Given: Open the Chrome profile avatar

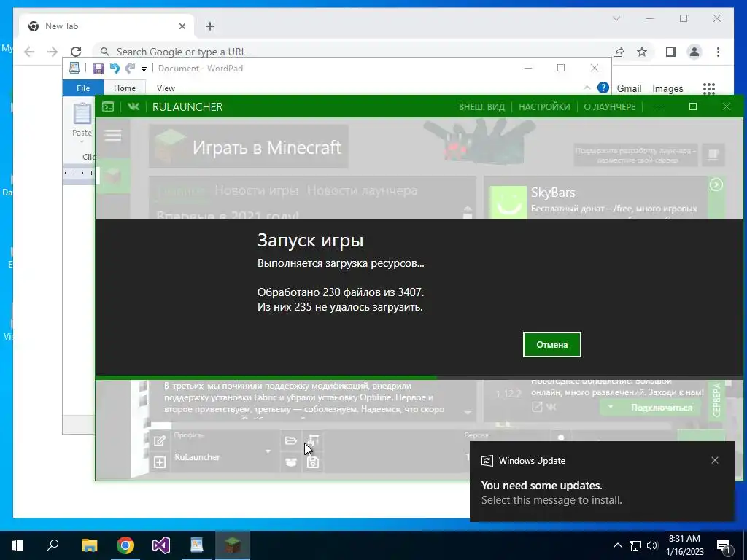Looking at the screenshot, I should click(694, 52).
